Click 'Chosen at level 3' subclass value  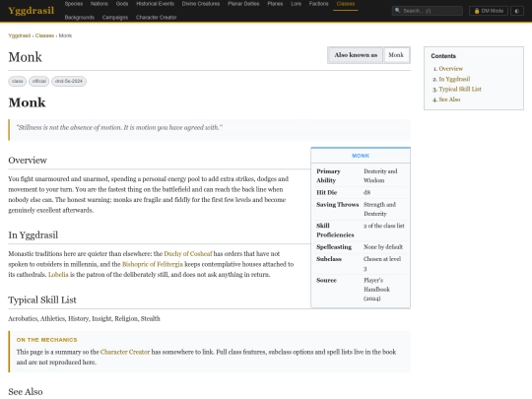tap(382, 264)
